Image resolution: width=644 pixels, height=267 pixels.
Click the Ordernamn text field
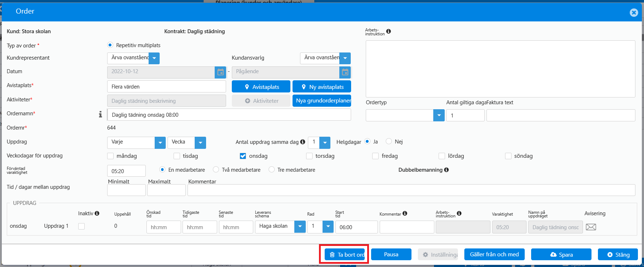pyautogui.click(x=229, y=115)
